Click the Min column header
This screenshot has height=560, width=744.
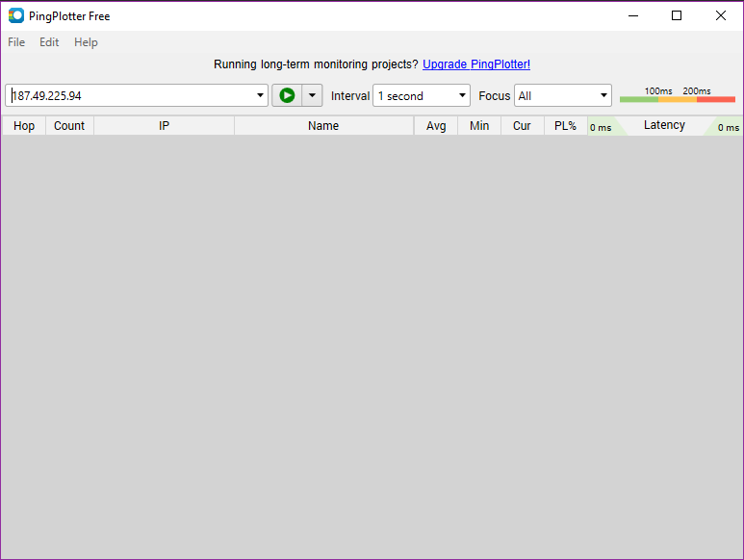click(479, 126)
